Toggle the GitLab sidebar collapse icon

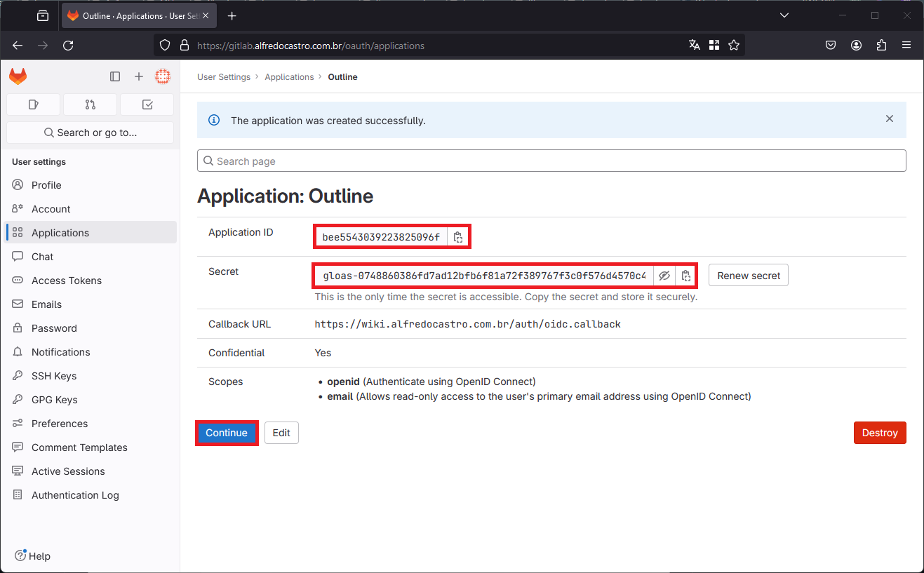(115, 76)
